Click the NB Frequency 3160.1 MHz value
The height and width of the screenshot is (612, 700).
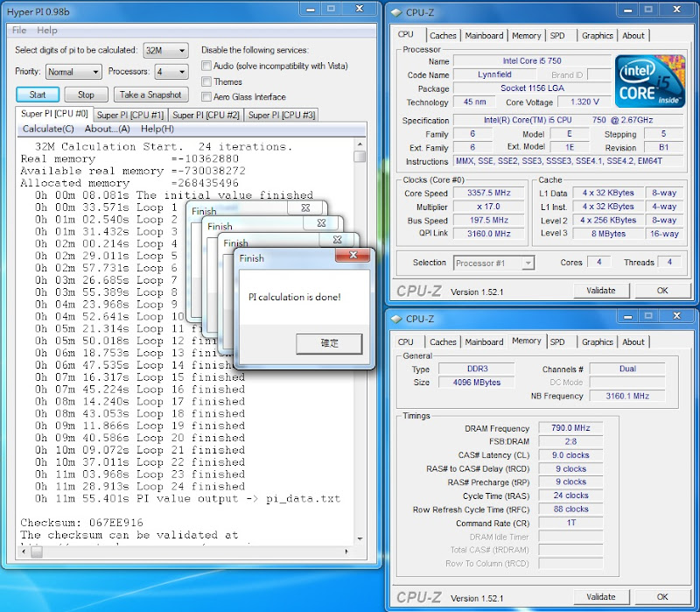pos(626,397)
